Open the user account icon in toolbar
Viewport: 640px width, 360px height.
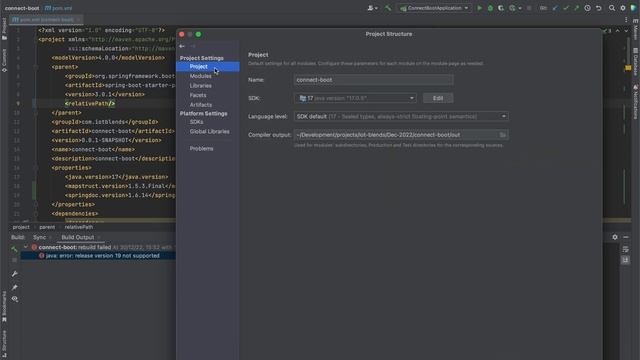tap(371, 8)
